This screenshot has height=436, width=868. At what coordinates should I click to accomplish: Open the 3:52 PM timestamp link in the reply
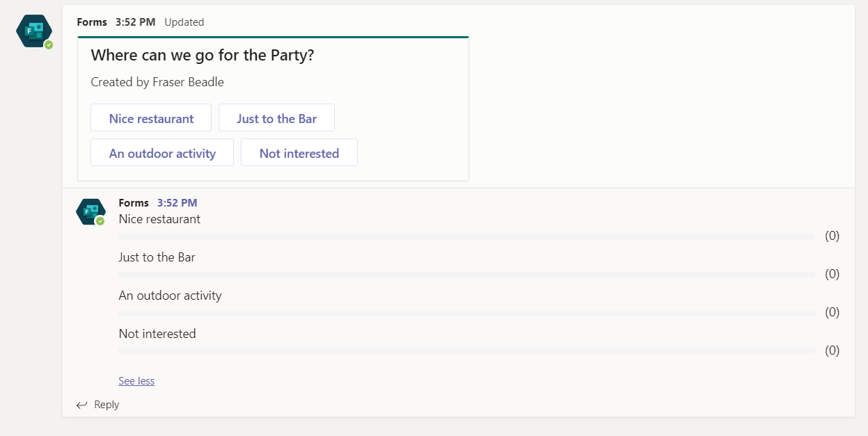pos(177,203)
